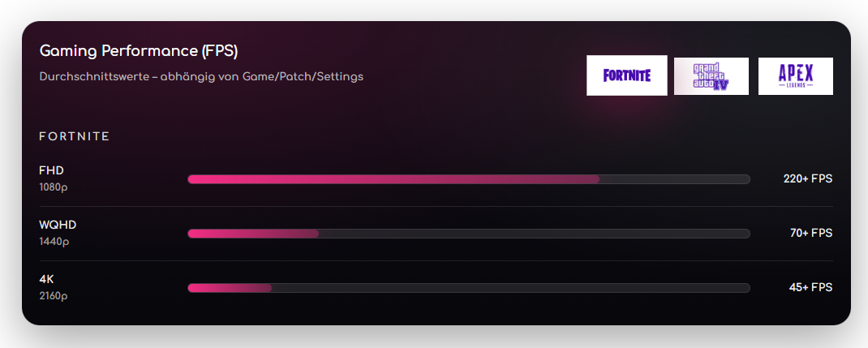The width and height of the screenshot is (868, 348).
Task: Switch to the Grand Theft Auto IV logo
Action: tap(711, 76)
